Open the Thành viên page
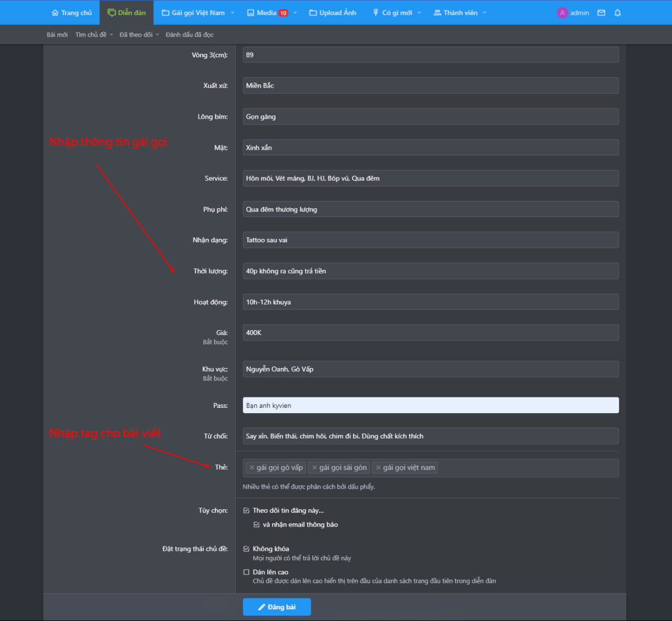The width and height of the screenshot is (672, 621). click(x=456, y=13)
